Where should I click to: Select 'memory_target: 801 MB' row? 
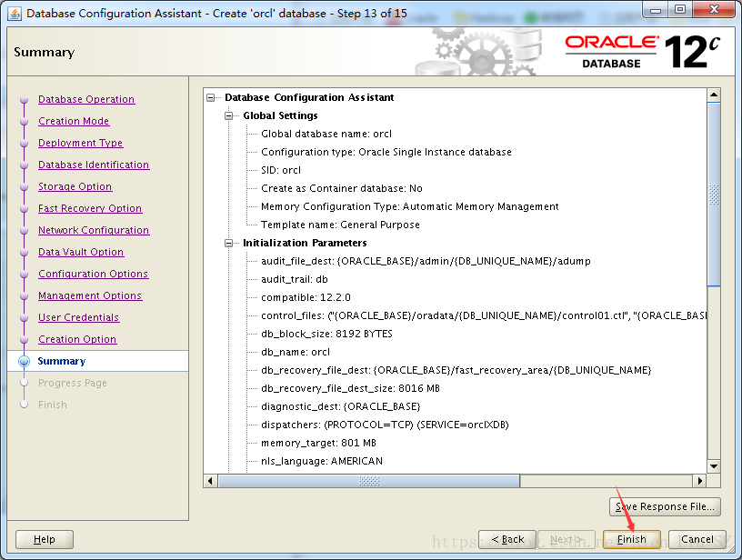318,443
